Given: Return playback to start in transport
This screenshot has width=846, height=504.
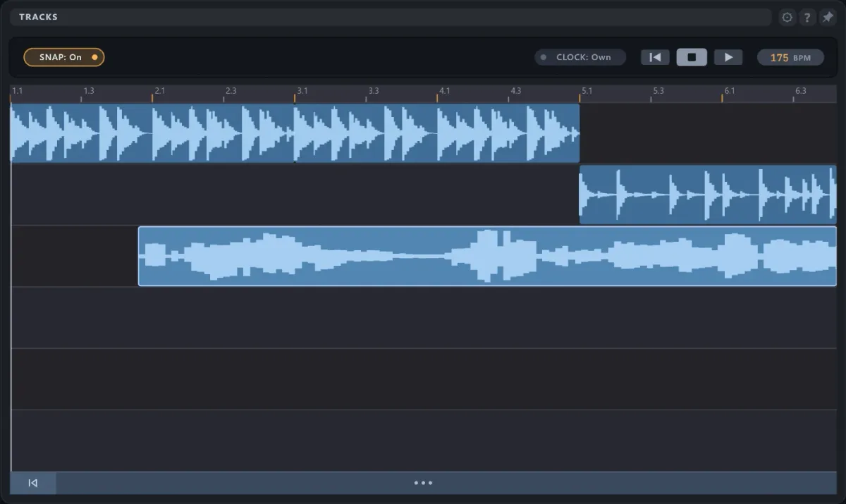Looking at the screenshot, I should click(655, 57).
